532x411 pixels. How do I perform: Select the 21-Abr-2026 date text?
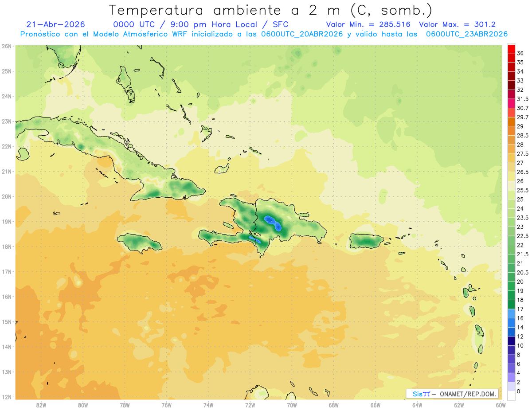pyautogui.click(x=55, y=24)
